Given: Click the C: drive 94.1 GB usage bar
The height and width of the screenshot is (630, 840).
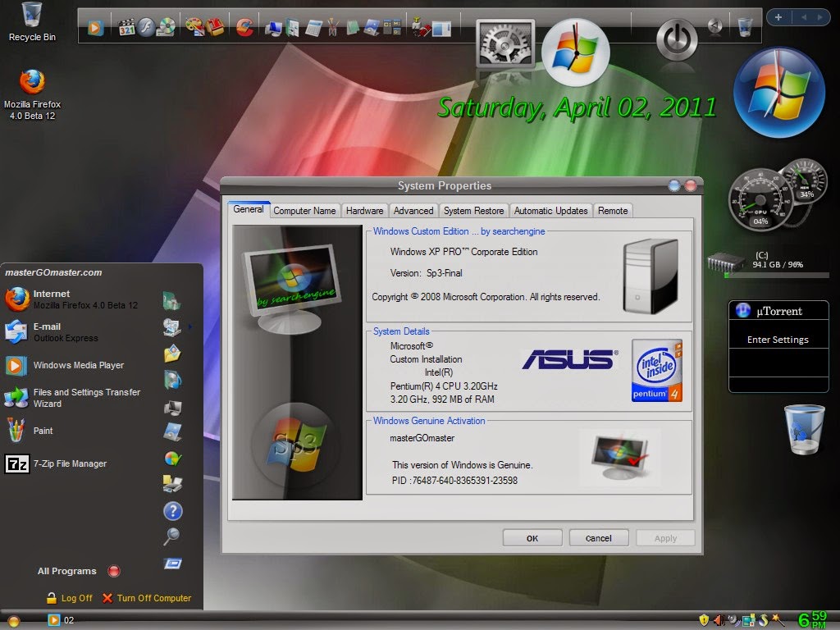Looking at the screenshot, I should (x=777, y=275).
